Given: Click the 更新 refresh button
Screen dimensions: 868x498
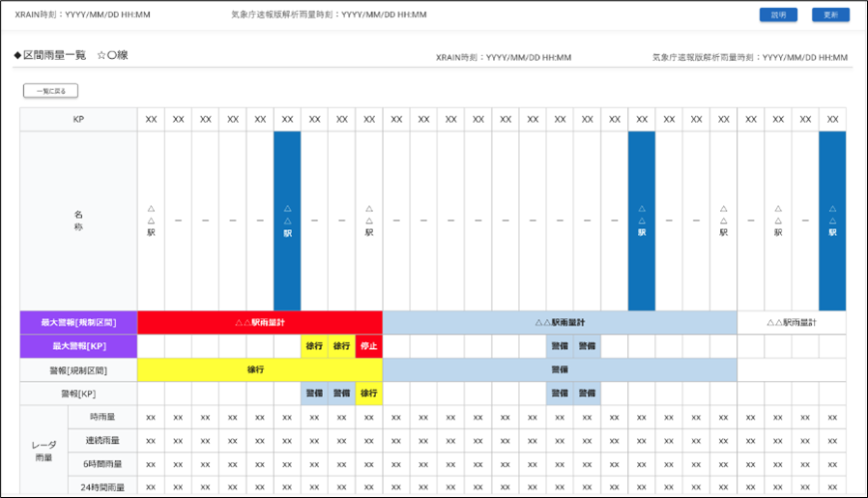Looking at the screenshot, I should pyautogui.click(x=830, y=15).
